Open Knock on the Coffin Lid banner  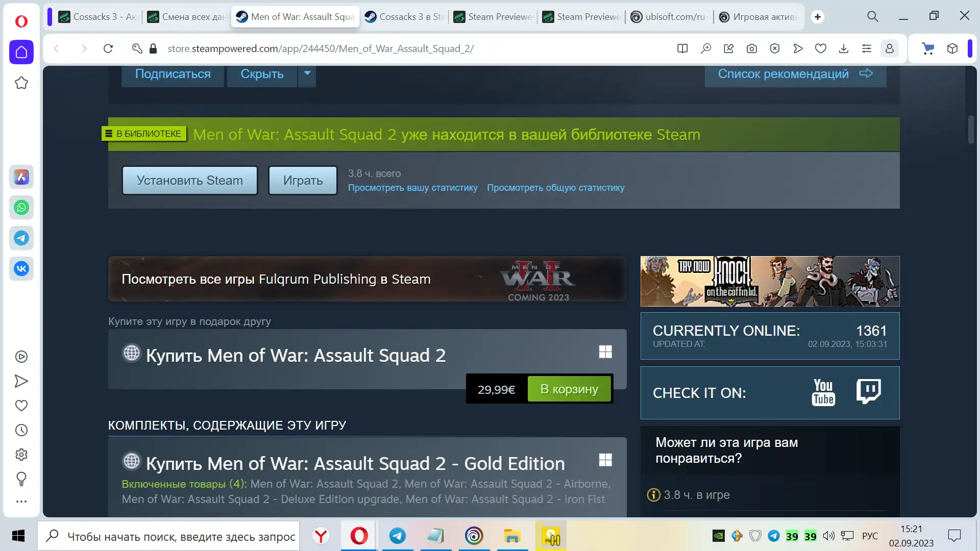pyautogui.click(x=770, y=281)
